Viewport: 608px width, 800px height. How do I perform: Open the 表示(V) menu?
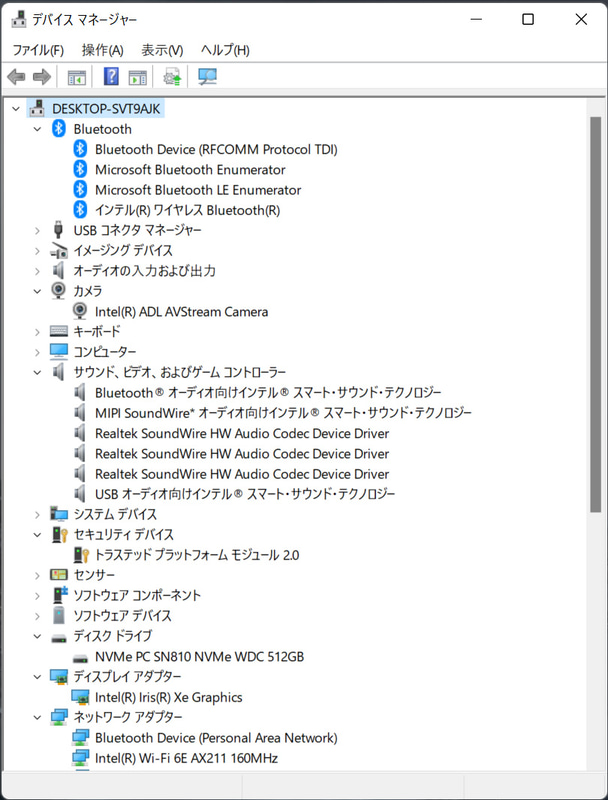click(162, 50)
